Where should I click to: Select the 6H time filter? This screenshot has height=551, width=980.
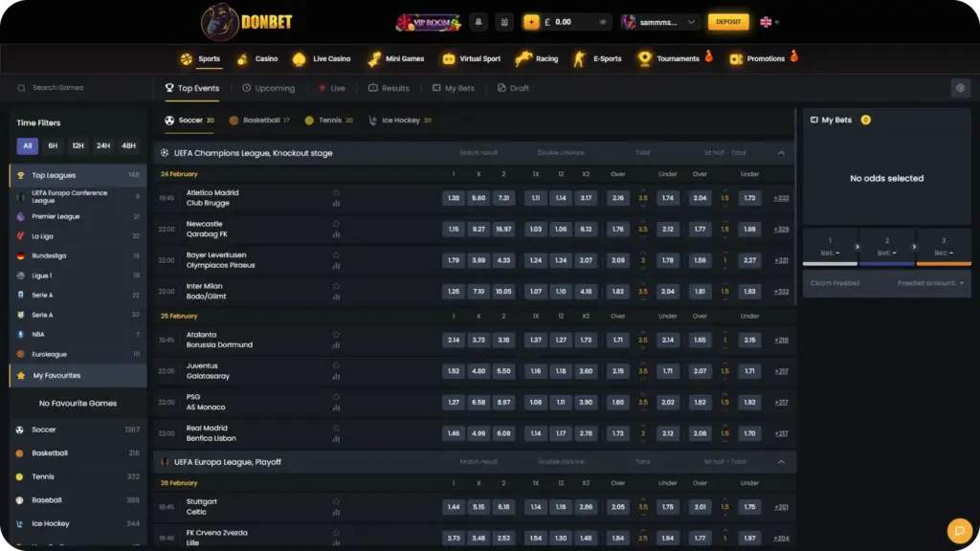(x=53, y=145)
